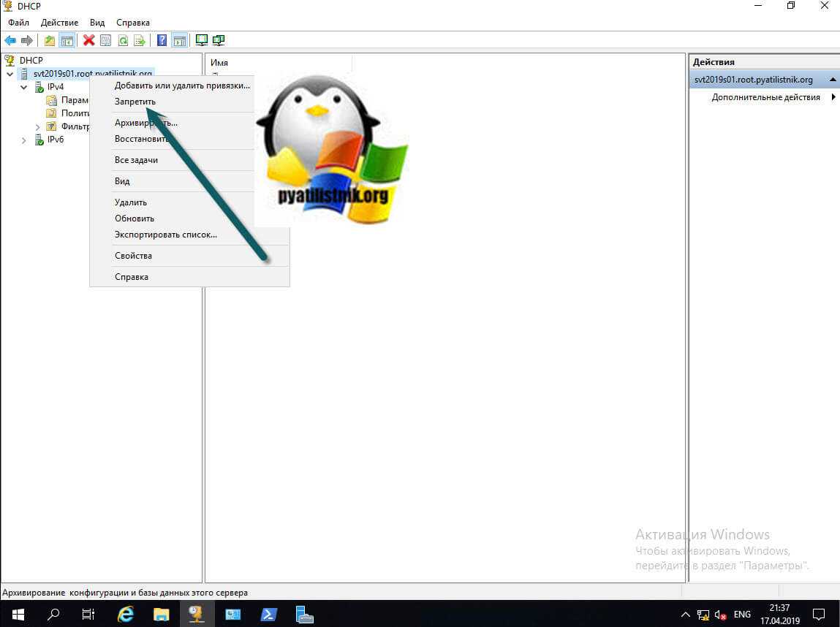840x627 pixels.
Task: Click the green Refresh toolbar icon
Action: click(x=123, y=40)
